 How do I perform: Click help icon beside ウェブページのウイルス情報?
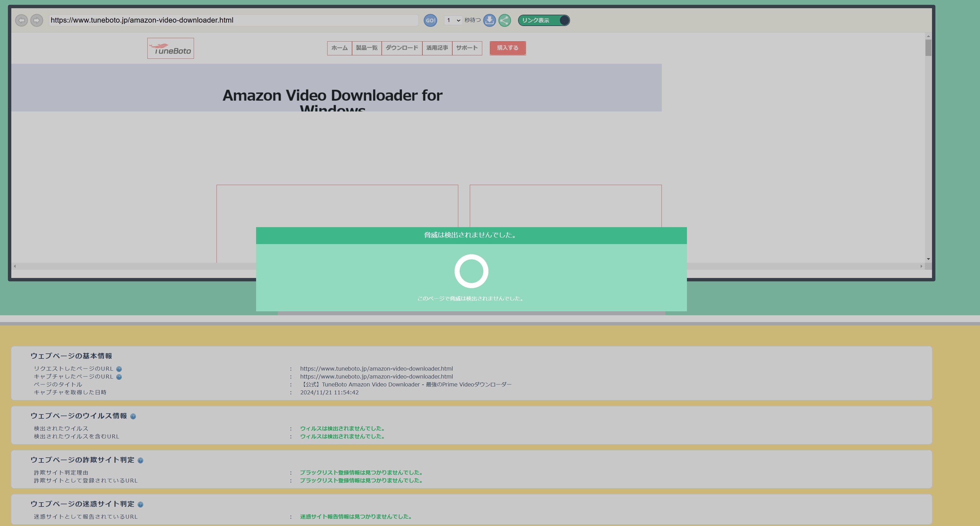(x=133, y=416)
